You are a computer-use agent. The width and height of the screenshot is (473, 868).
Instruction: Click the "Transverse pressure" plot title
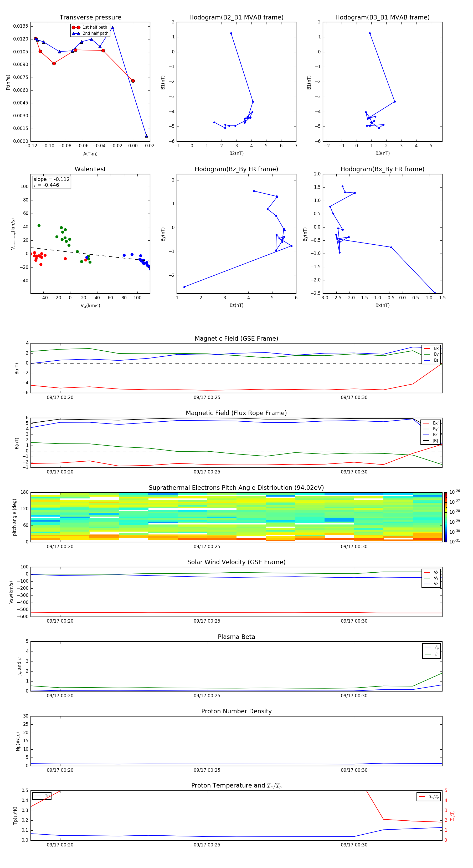pos(90,18)
